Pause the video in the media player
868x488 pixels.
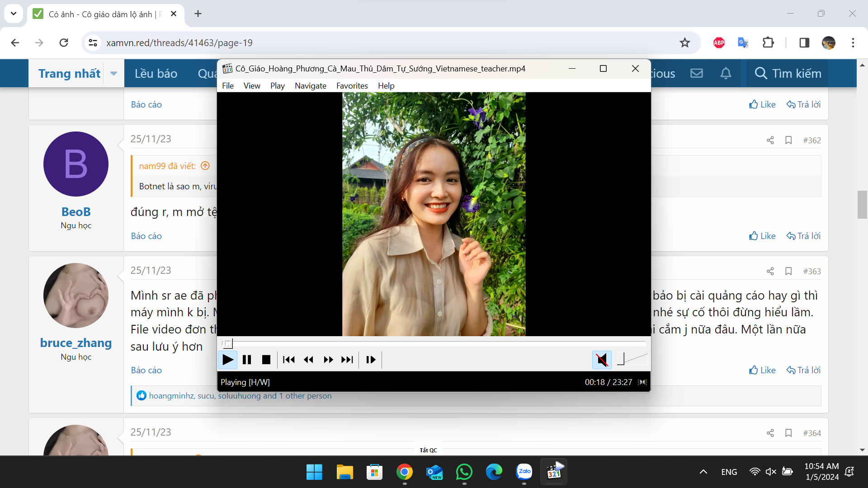247,360
